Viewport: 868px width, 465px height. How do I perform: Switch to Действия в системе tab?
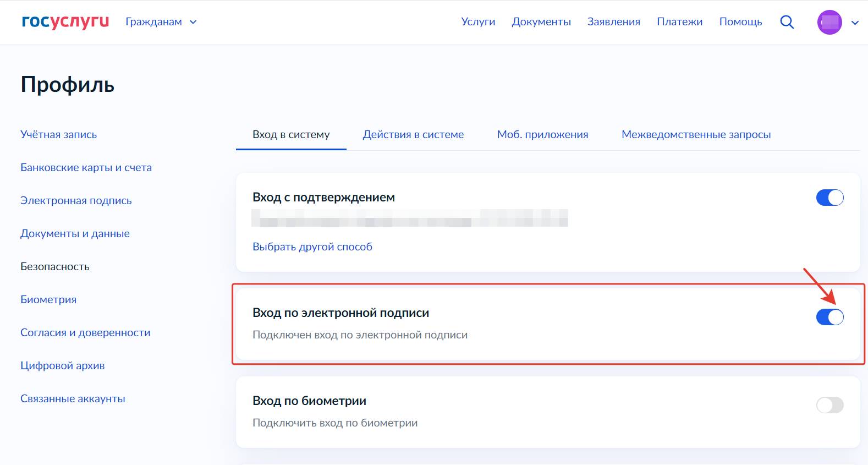pos(413,134)
